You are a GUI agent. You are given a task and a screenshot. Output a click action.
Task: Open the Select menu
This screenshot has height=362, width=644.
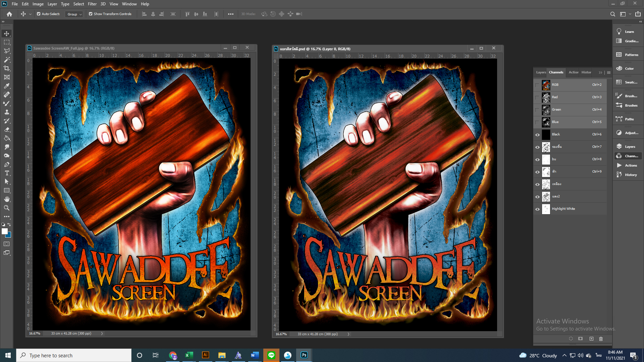[78, 4]
